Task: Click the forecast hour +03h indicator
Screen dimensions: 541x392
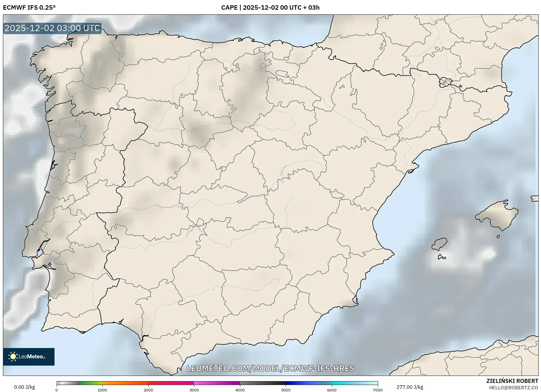Action: pos(312,7)
